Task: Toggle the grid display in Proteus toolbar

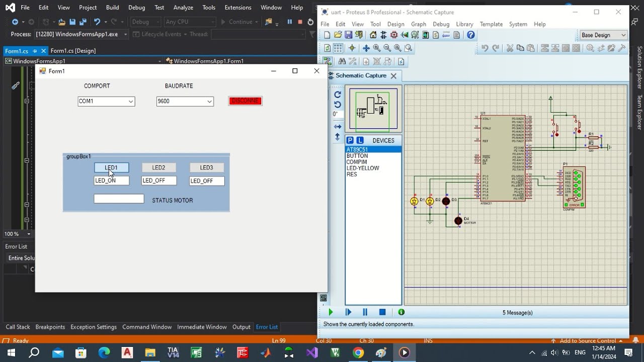Action: point(338,48)
